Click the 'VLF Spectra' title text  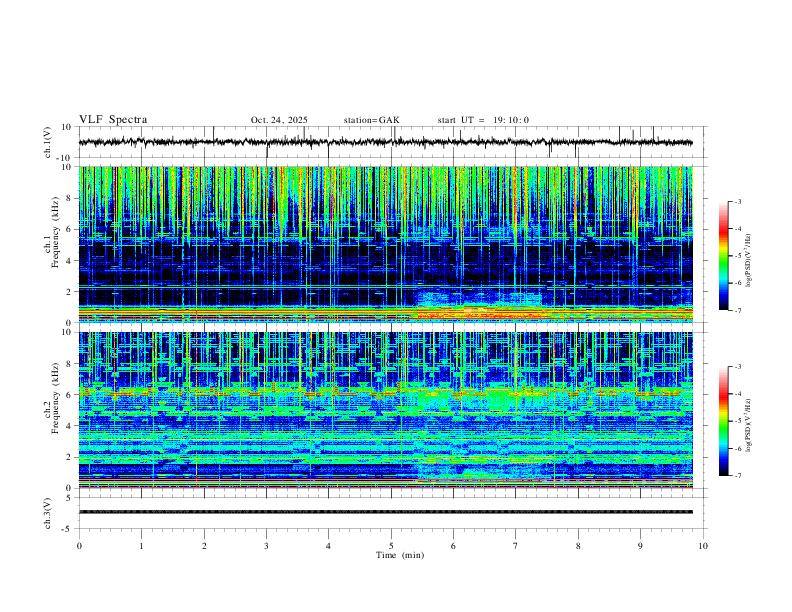click(x=113, y=119)
